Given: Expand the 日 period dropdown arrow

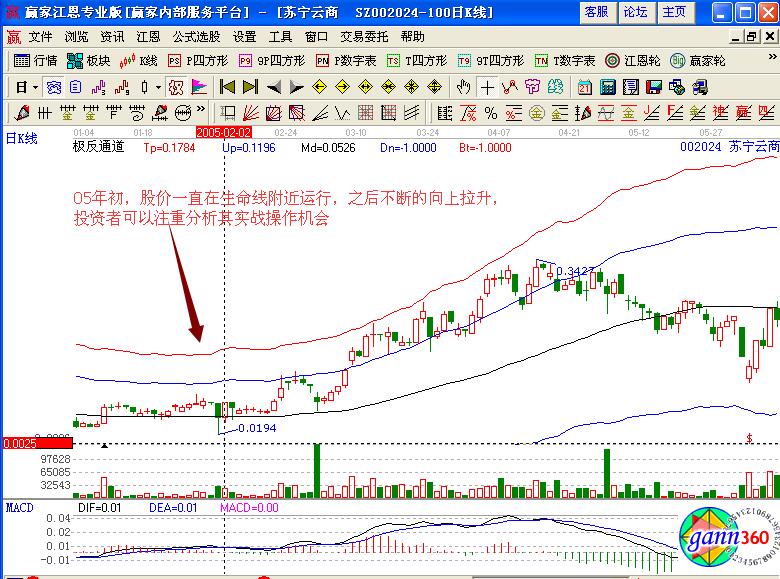Looking at the screenshot, I should 34,87.
